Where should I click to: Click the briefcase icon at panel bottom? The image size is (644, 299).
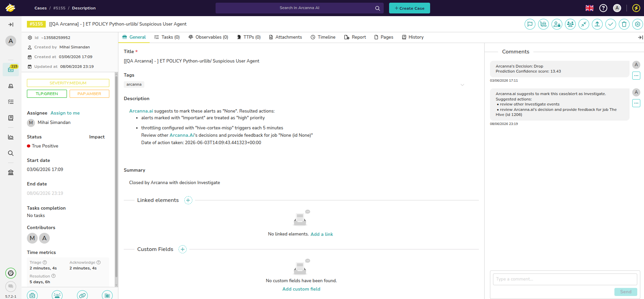pyautogui.click(x=32, y=295)
